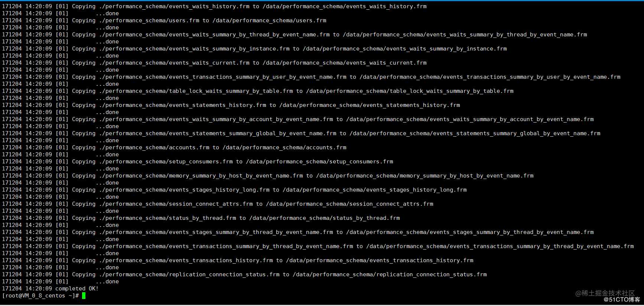Click destination path /data/performance_schema/accounts.frm
This screenshot has height=306, width=644.
(284, 147)
